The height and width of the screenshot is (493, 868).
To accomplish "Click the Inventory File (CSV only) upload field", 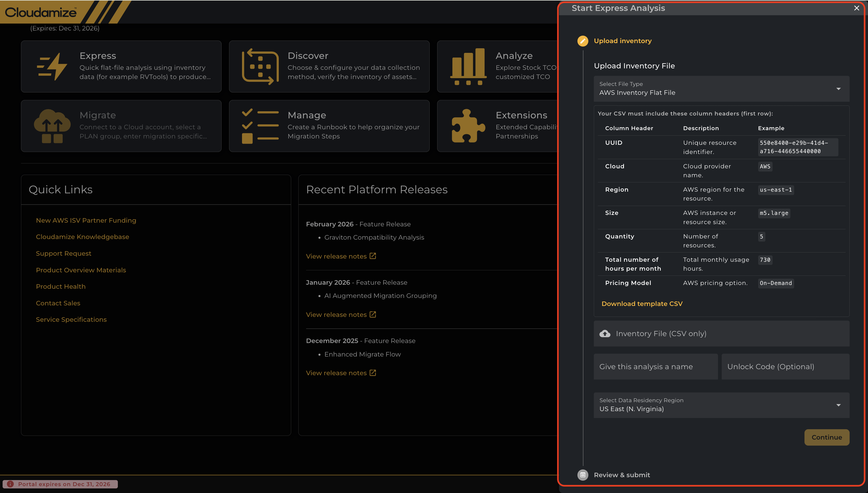I will 721,334.
